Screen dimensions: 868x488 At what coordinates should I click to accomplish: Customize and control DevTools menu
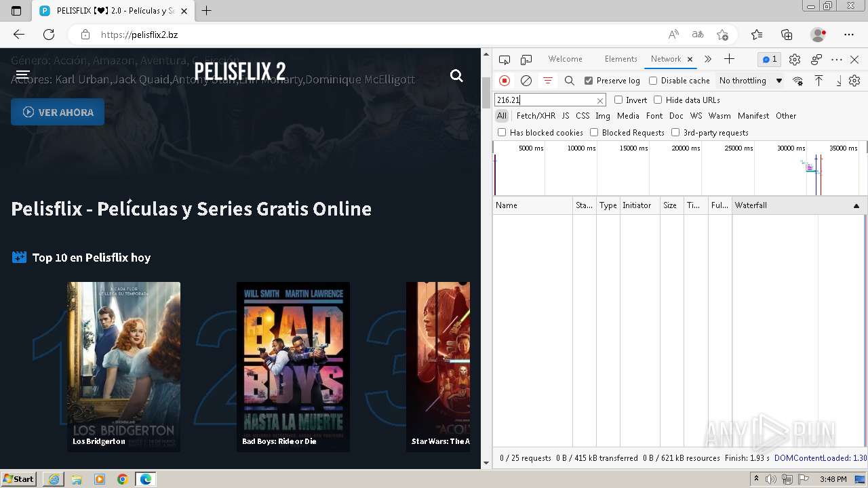tap(837, 60)
